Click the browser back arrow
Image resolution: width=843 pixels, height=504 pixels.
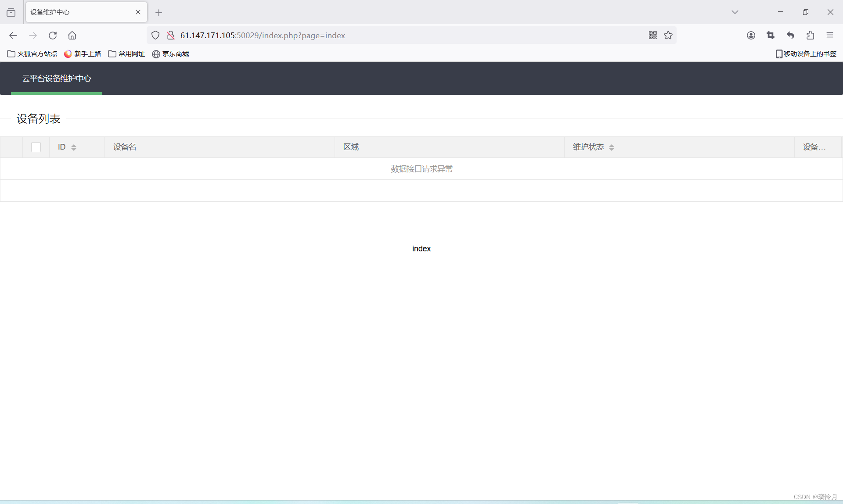[x=13, y=36]
